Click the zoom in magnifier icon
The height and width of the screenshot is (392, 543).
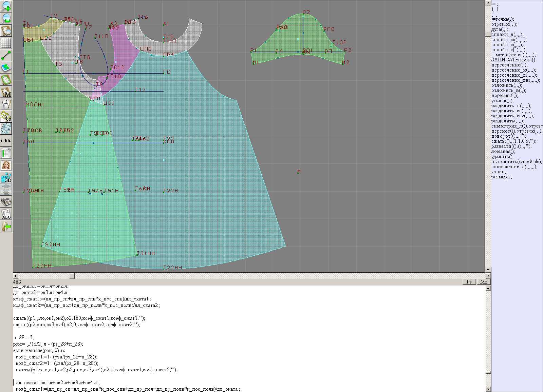tap(6, 6)
